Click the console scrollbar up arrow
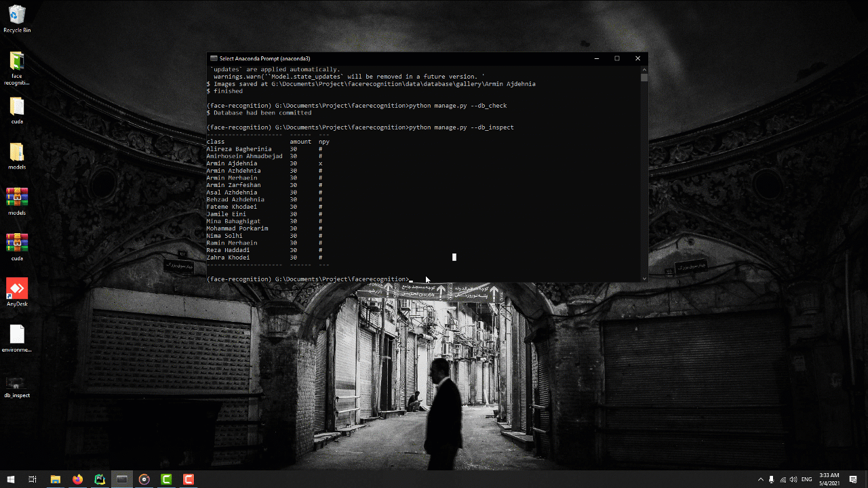 point(644,68)
